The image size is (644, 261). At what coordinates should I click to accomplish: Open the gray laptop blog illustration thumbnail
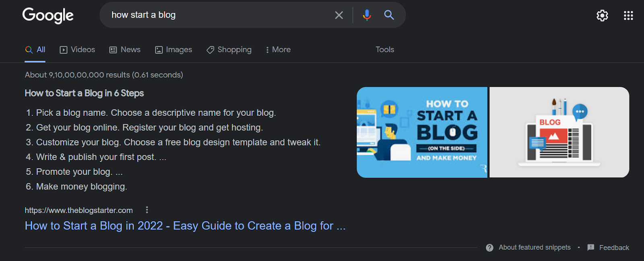click(x=559, y=132)
